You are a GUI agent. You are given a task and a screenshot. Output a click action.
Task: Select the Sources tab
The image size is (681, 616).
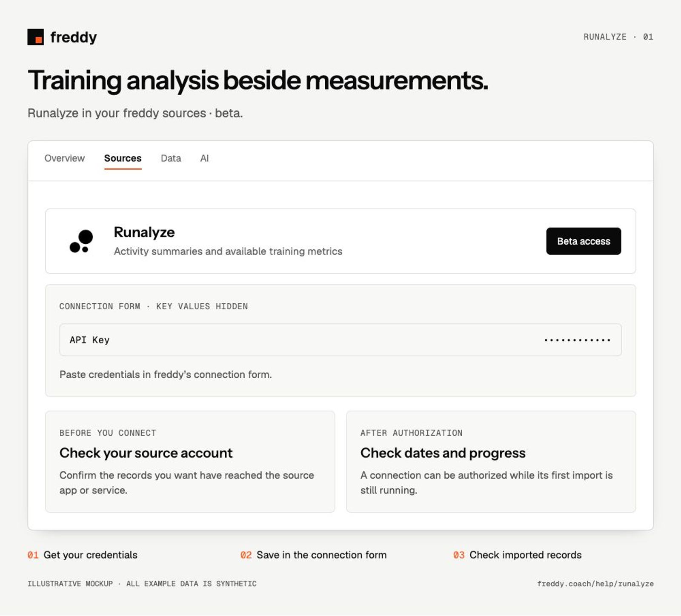123,158
